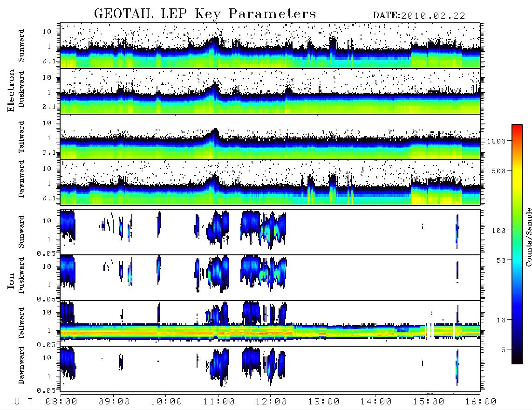
Task: Click the "0.1" tick of Electron Sunward panel
Action: pyautogui.click(x=49, y=61)
